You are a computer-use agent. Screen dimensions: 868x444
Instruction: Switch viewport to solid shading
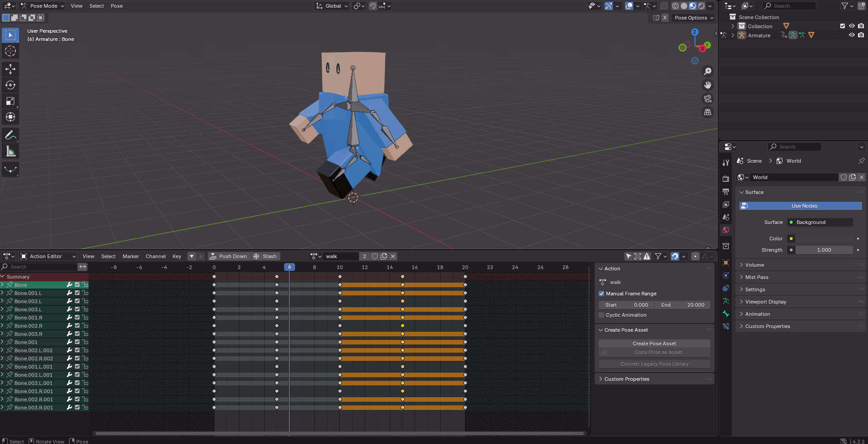pos(684,6)
